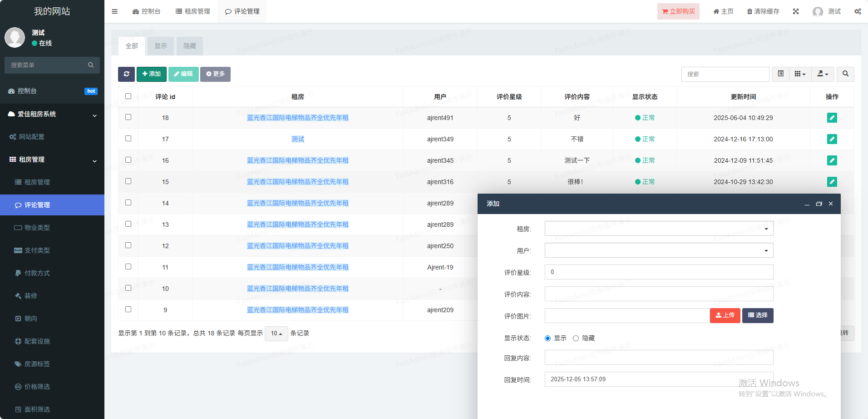The height and width of the screenshot is (419, 868).
Task: Click the 评价内容 input field in dialog
Action: (659, 294)
